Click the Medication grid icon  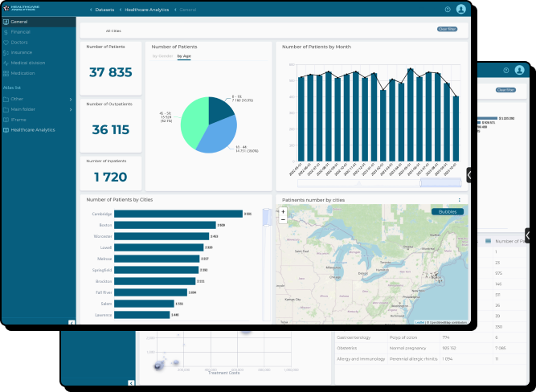6,73
